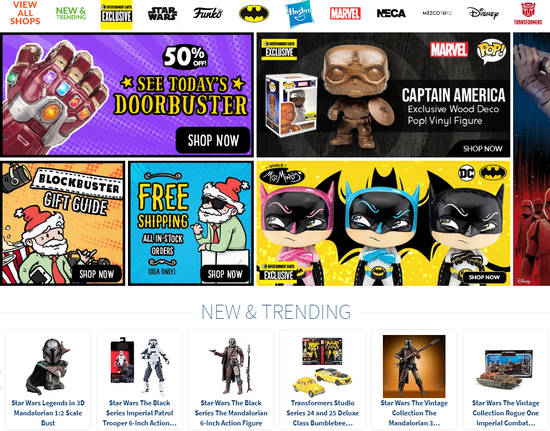
Task: Select the NECA brand logo
Action: point(391,13)
